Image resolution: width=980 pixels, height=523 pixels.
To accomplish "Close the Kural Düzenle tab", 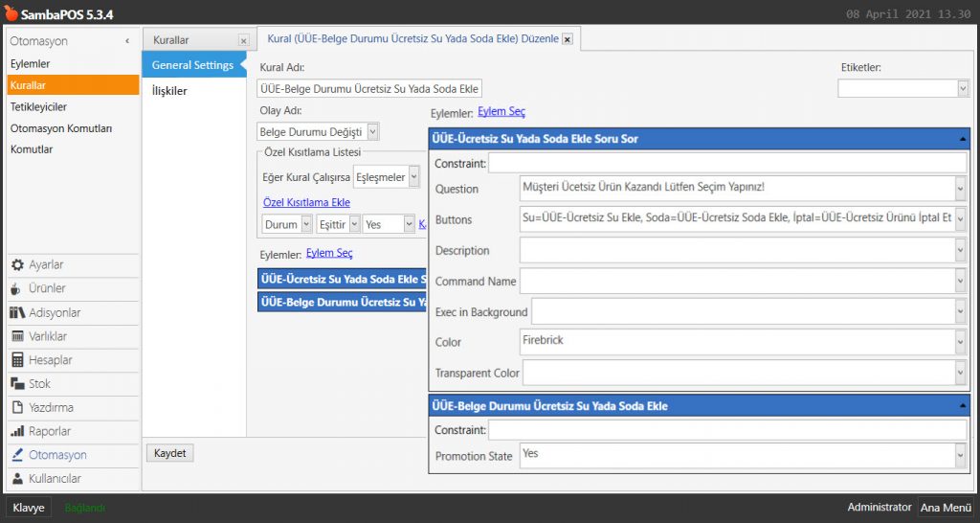I will tap(568, 39).
